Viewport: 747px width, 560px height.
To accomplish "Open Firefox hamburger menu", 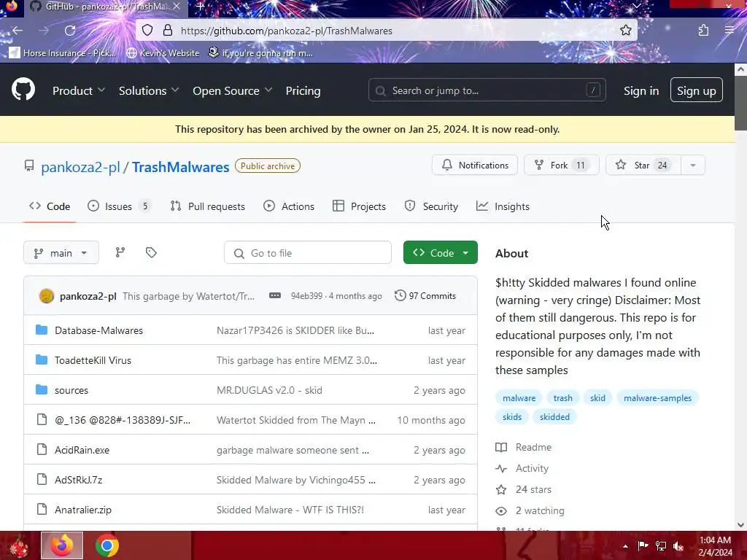I will point(729,31).
